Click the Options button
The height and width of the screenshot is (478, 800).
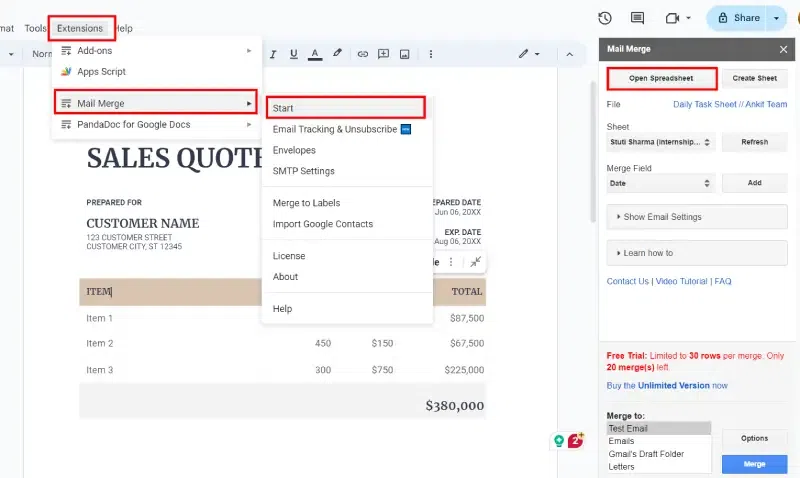[x=755, y=439]
